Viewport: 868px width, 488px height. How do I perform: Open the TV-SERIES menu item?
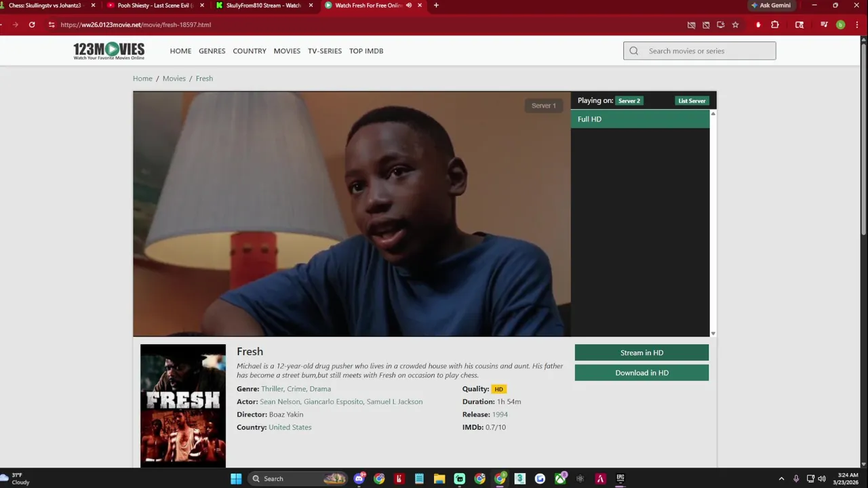click(325, 51)
